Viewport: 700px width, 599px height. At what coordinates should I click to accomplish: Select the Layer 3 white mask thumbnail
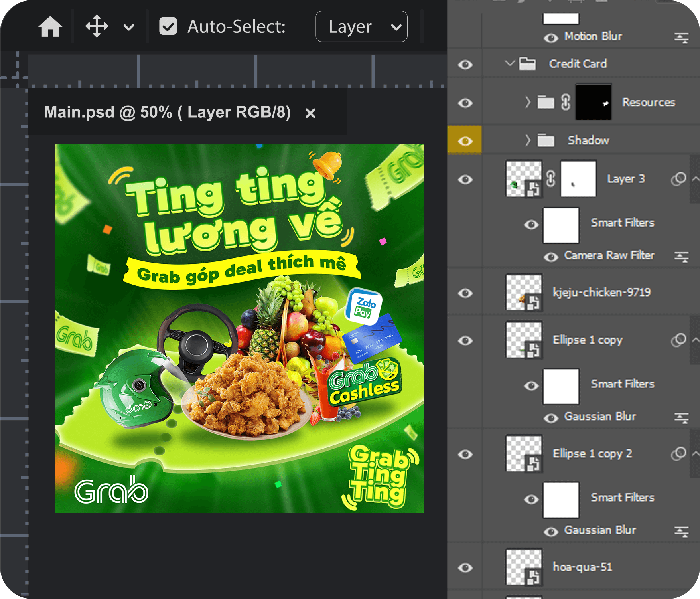coord(578,178)
